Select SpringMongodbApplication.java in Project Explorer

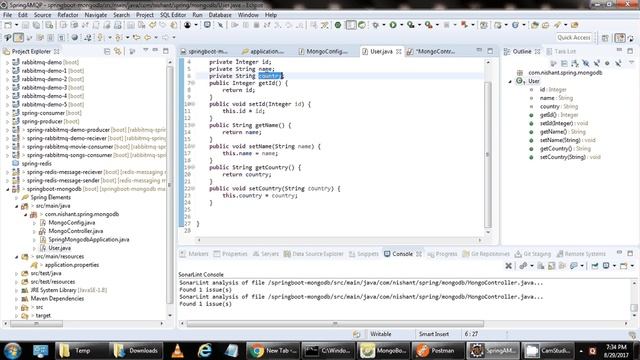[x=89, y=240]
